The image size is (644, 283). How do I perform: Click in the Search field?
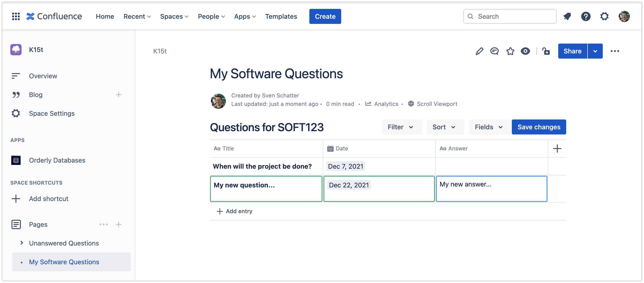[509, 16]
